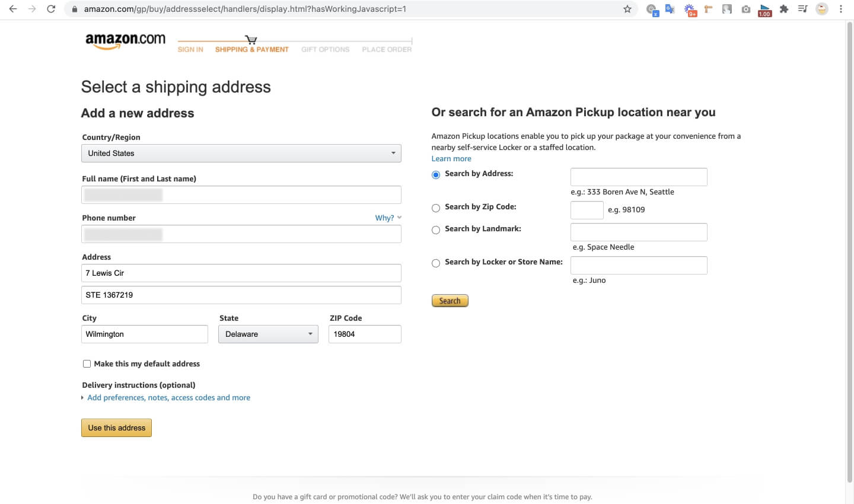The height and width of the screenshot is (504, 854).
Task: Click the camera screenshot extension icon
Action: pyautogui.click(x=746, y=9)
